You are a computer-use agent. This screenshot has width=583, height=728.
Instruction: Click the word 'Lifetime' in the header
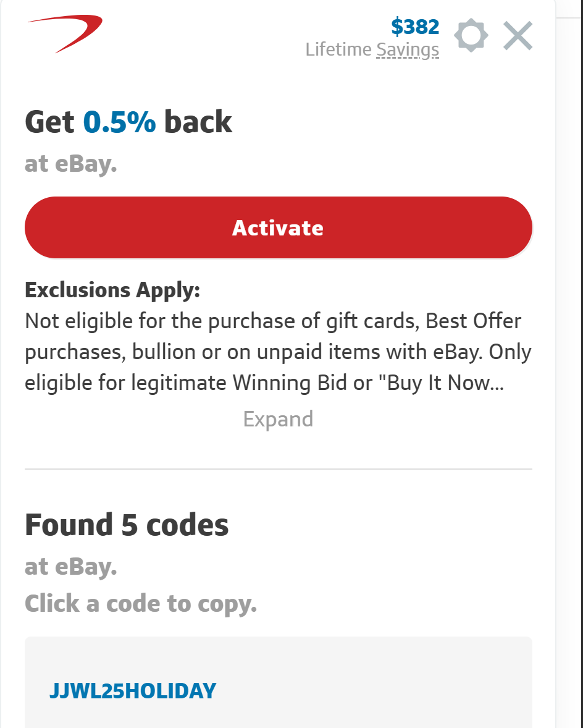[338, 49]
